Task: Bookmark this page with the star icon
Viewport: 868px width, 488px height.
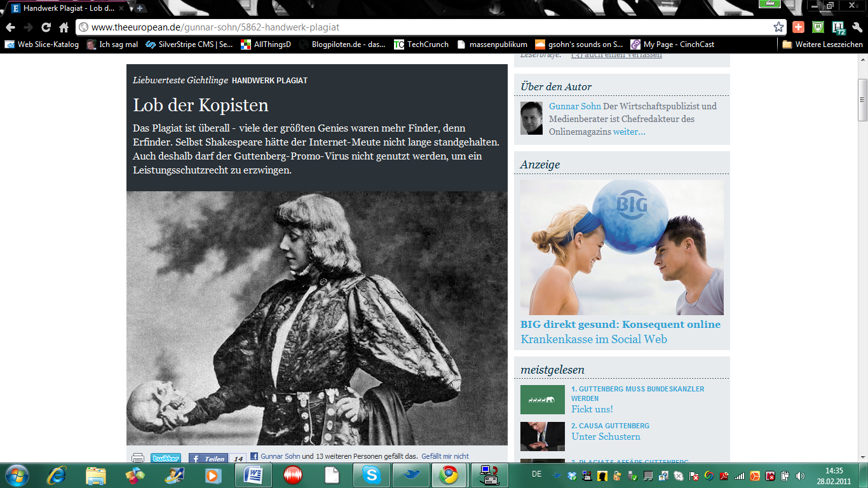Action: [778, 27]
